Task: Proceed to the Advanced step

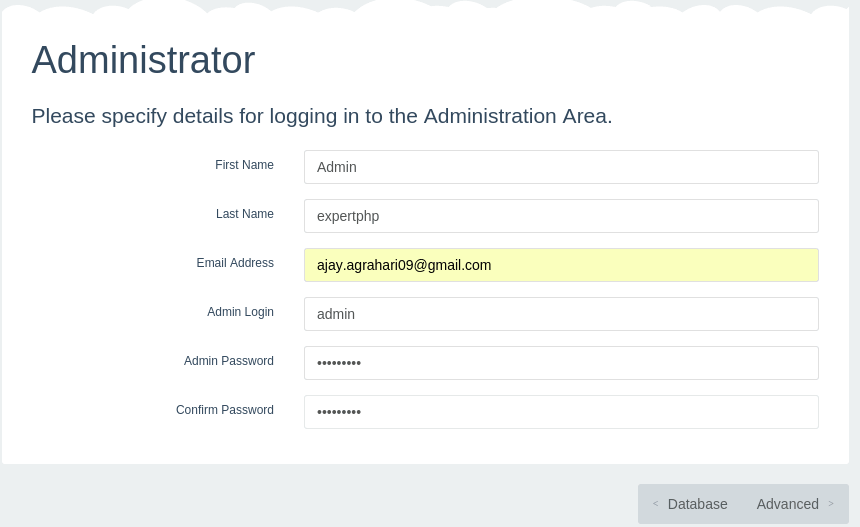Action: click(x=795, y=504)
